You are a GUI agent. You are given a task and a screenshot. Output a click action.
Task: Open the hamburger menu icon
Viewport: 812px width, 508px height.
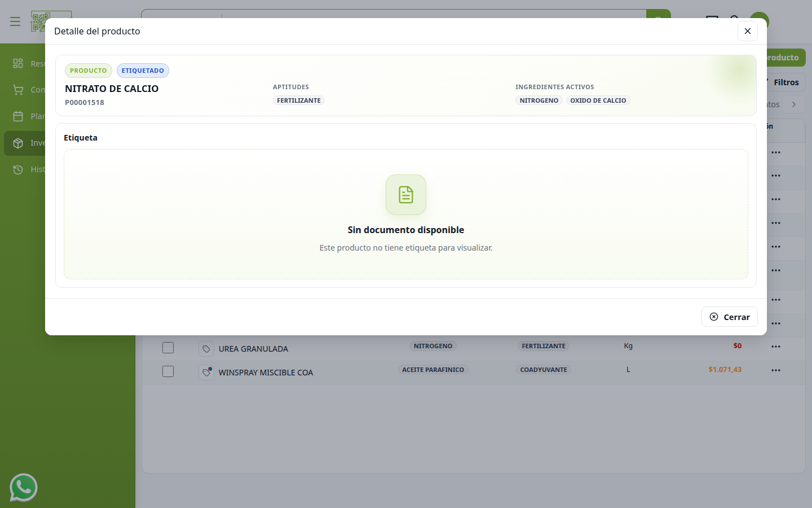(x=15, y=21)
